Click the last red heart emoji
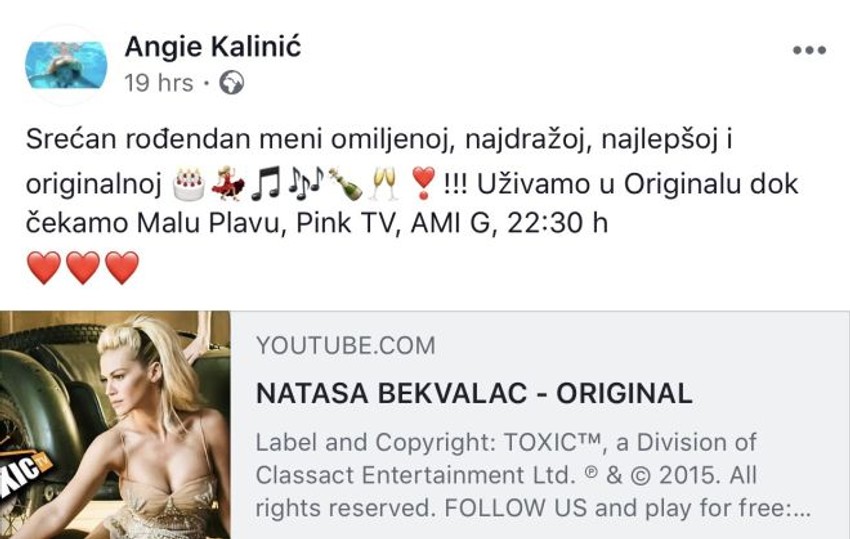The image size is (850, 539). pos(122,267)
